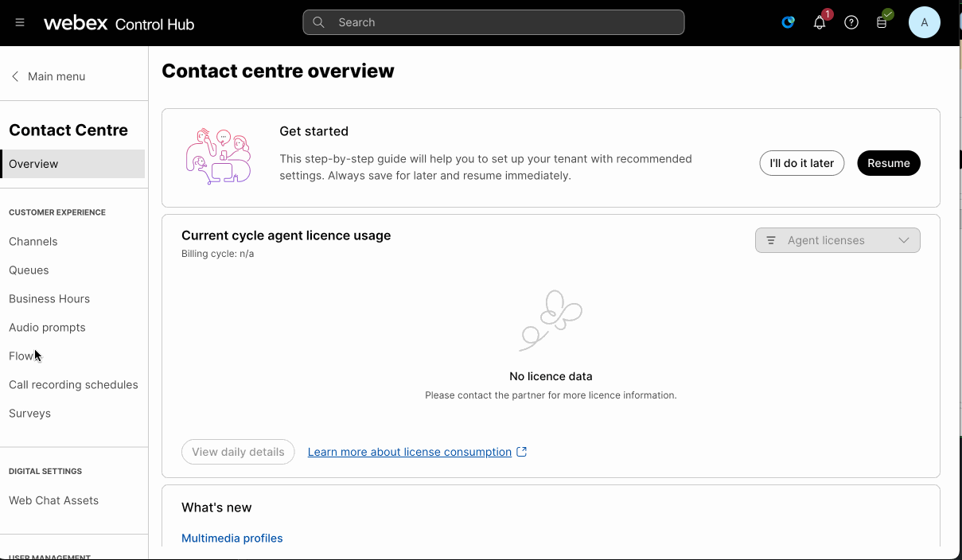Open the Agent licenses dropdown
962x560 pixels.
[837, 240]
